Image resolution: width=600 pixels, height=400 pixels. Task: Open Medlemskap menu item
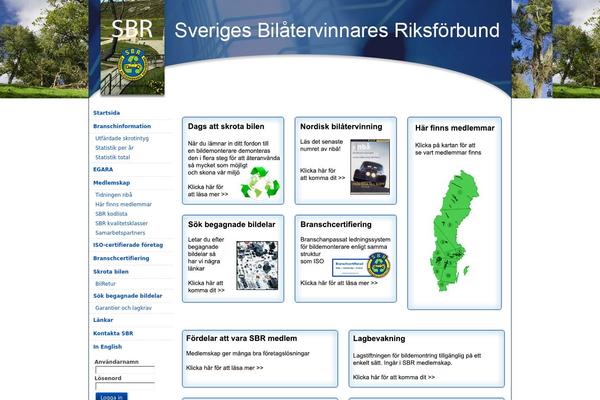point(111,183)
